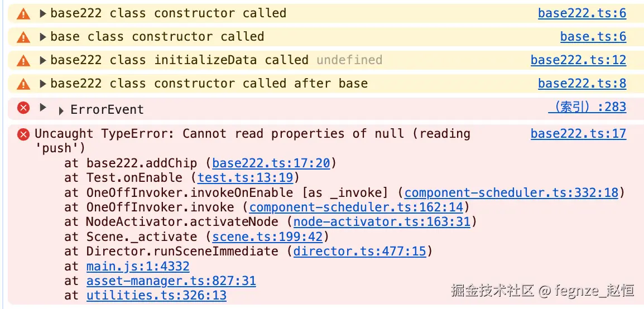This screenshot has height=309, width=644.
Task: Click the asset-manager.ts:827:31 link
Action: (171, 281)
